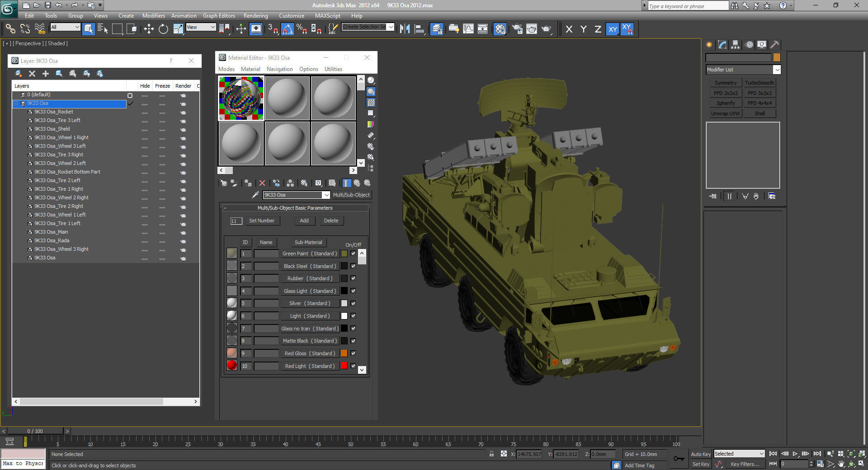
Task: Choose the Select and Move tool
Action: [x=149, y=29]
